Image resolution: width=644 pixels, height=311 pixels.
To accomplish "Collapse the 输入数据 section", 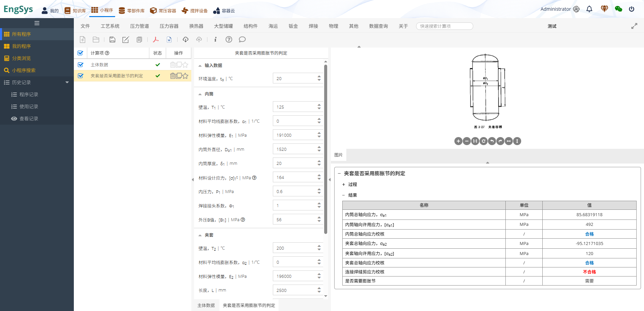I will (x=200, y=65).
